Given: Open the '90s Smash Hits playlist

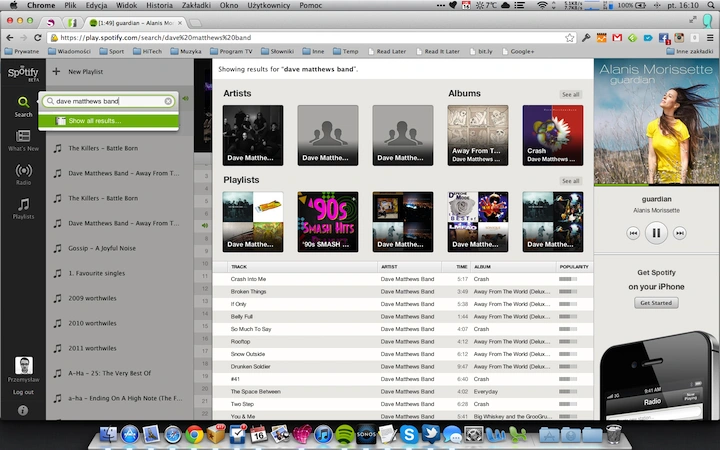Looking at the screenshot, I should tap(328, 222).
